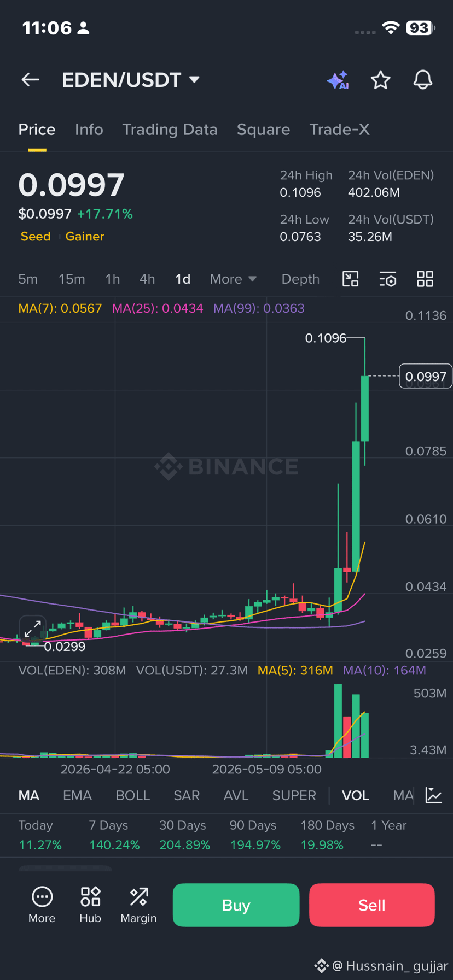Tap the VOL(EDEN): 308M label

click(72, 670)
